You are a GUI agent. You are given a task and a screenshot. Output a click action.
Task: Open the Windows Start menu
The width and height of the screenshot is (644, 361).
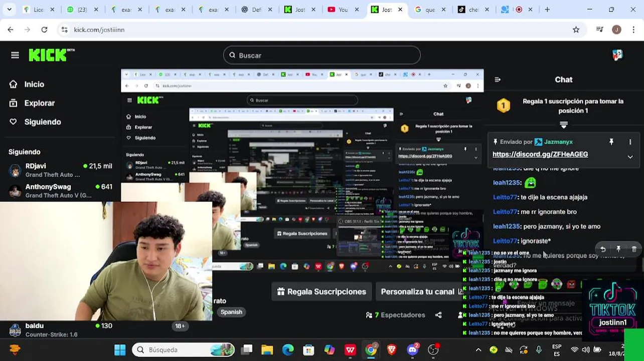120,349
